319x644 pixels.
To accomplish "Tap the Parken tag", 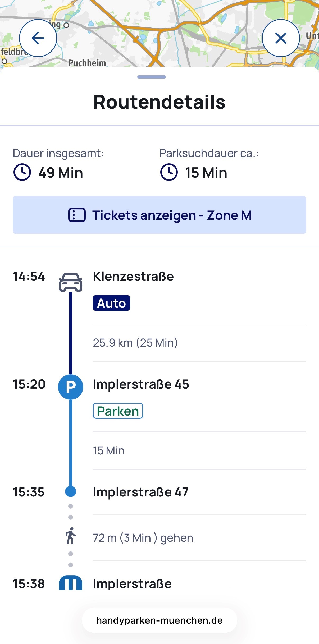I will tap(118, 411).
